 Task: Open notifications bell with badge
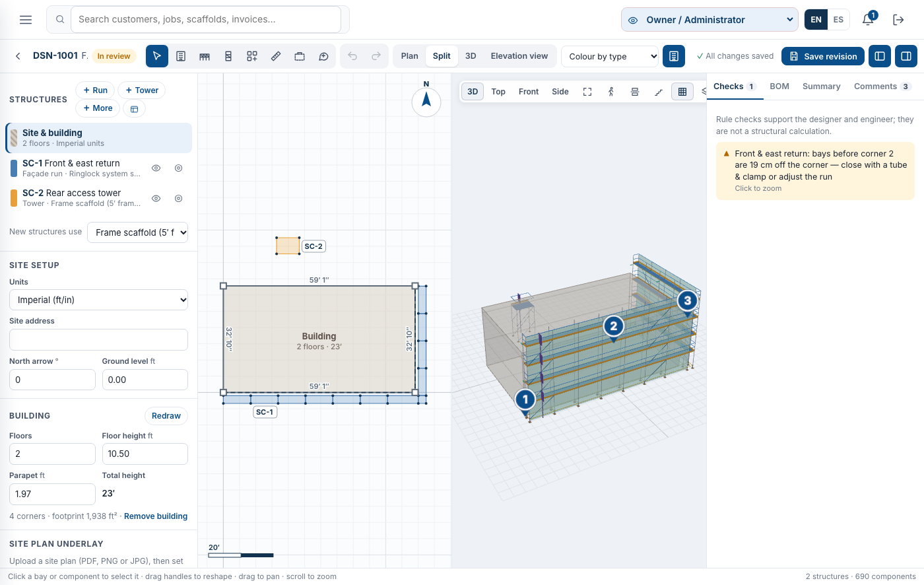point(869,19)
